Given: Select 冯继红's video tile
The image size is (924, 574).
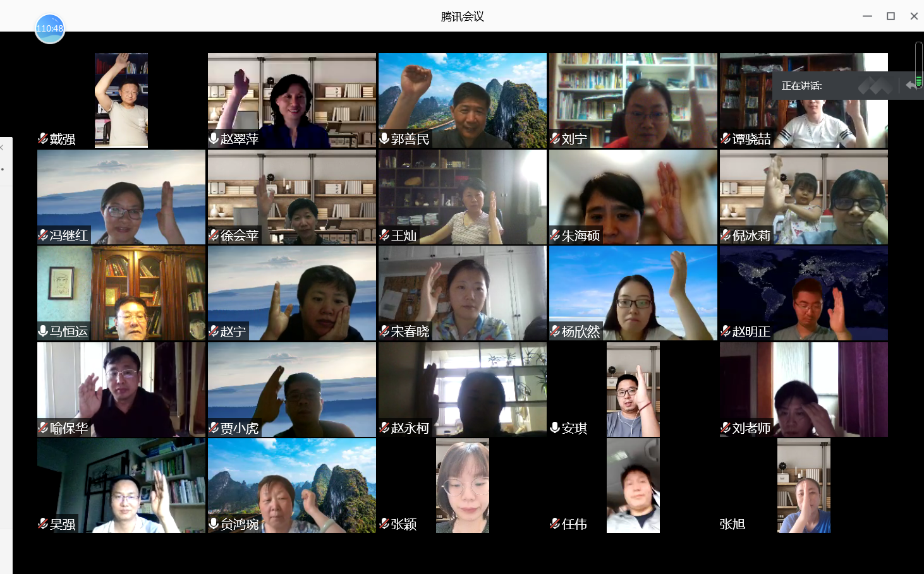Looking at the screenshot, I should click(121, 197).
